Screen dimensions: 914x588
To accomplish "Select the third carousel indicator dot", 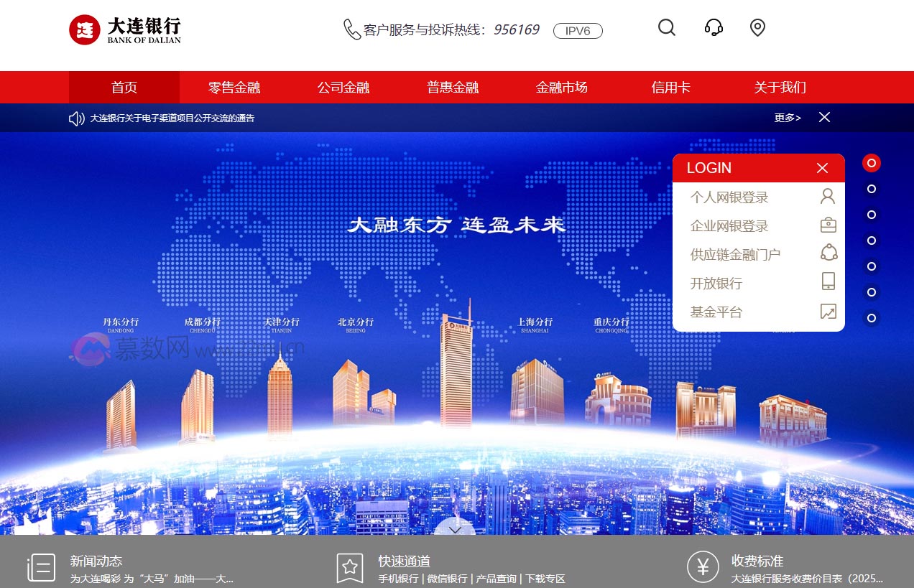I will pos(871,215).
